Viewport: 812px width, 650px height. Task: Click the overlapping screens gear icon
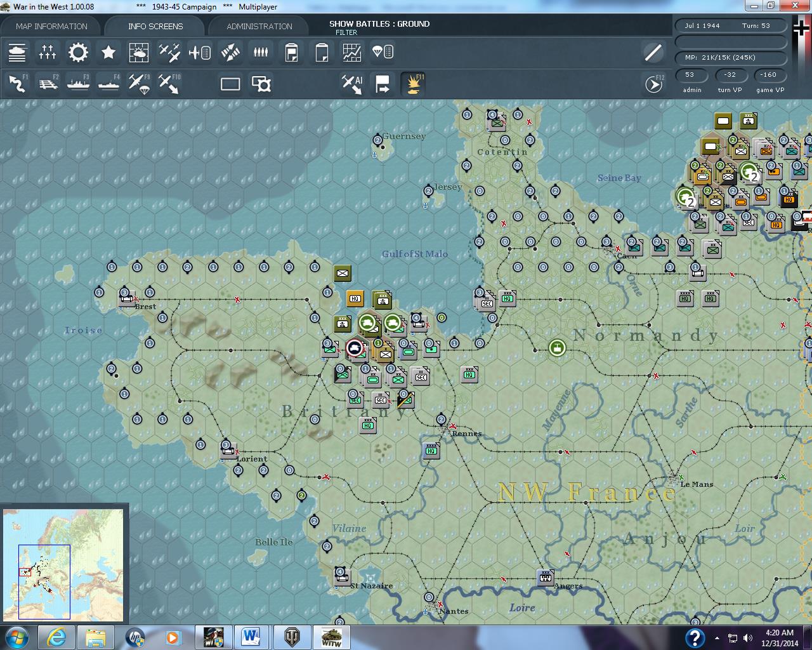261,84
